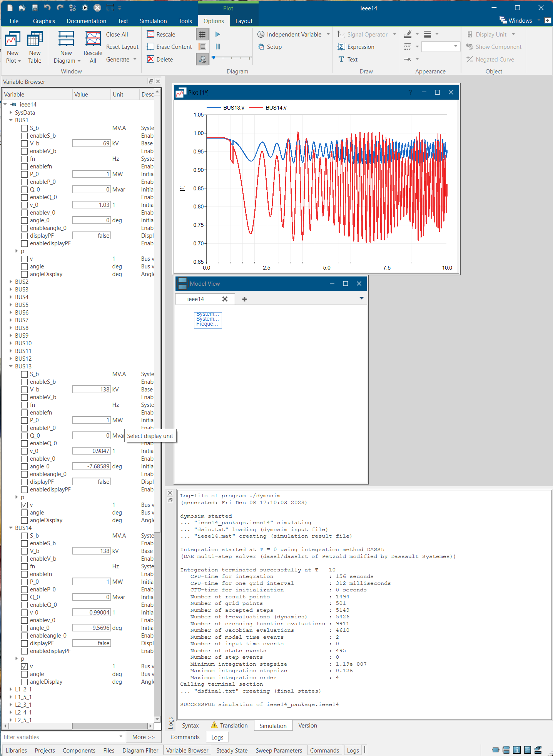Viewport: 553px width, 756px height.
Task: Click the Info icon in status bar
Action: tap(517, 750)
